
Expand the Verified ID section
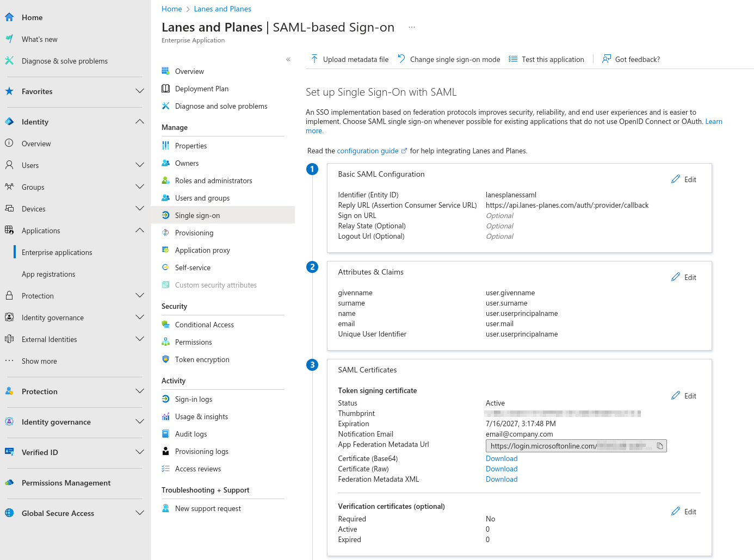pyautogui.click(x=140, y=452)
